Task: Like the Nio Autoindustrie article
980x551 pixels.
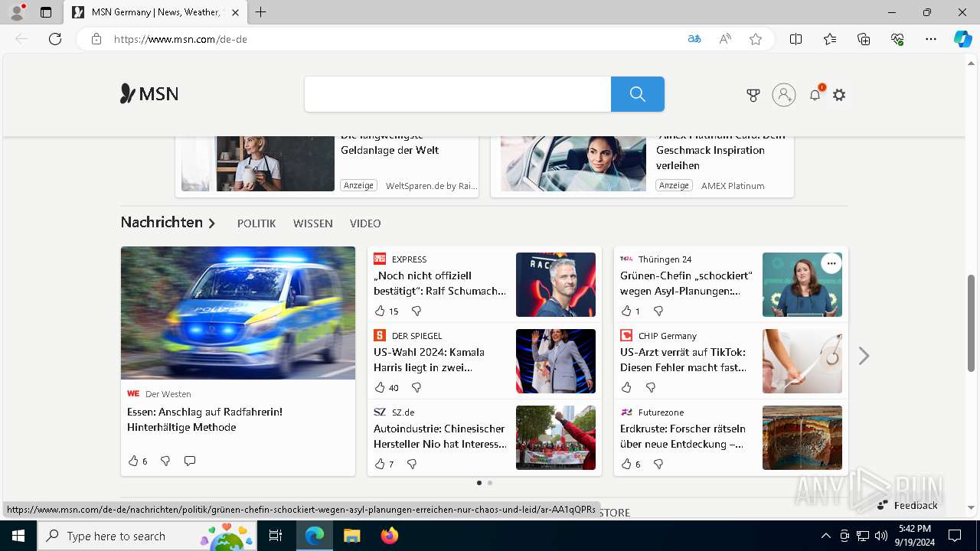Action: (x=380, y=464)
